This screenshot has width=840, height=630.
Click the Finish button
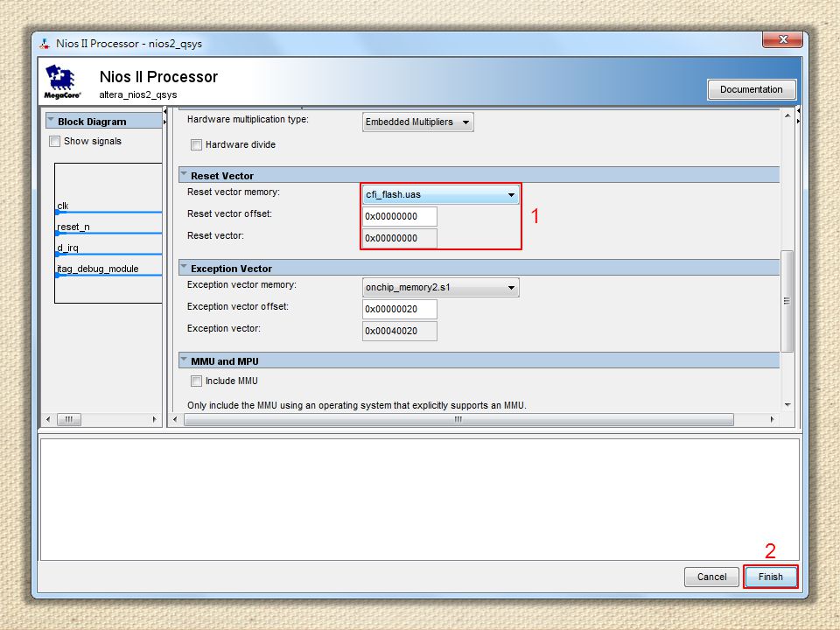click(x=770, y=577)
